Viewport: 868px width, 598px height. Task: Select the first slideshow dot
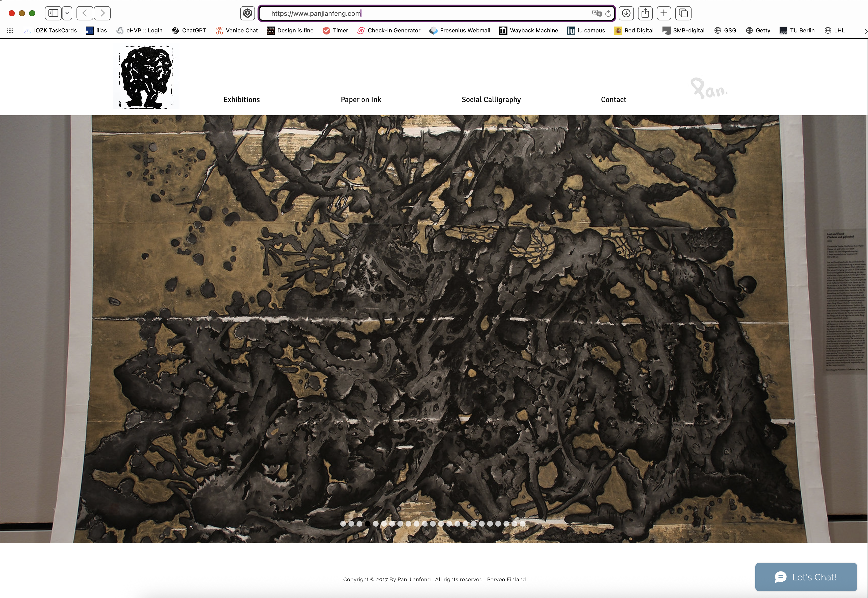[343, 524]
